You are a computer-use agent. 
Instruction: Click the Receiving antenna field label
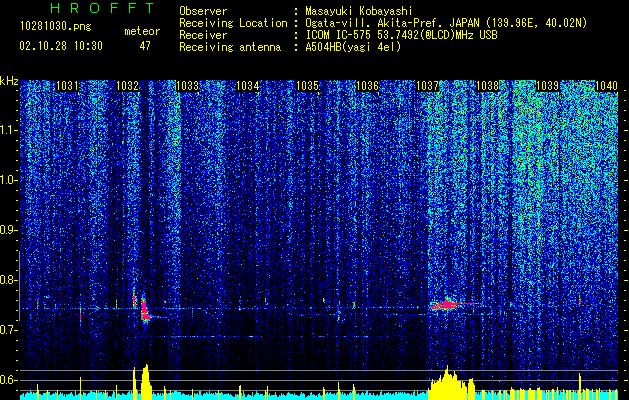230,47
